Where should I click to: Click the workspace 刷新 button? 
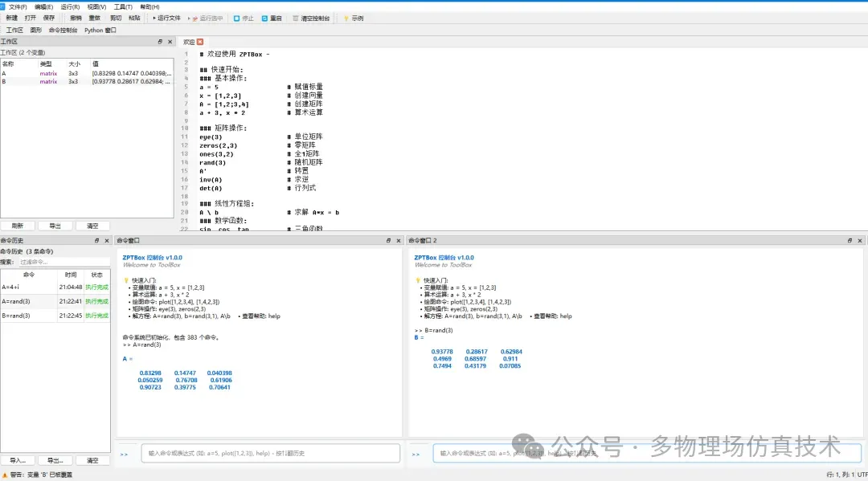coord(18,226)
